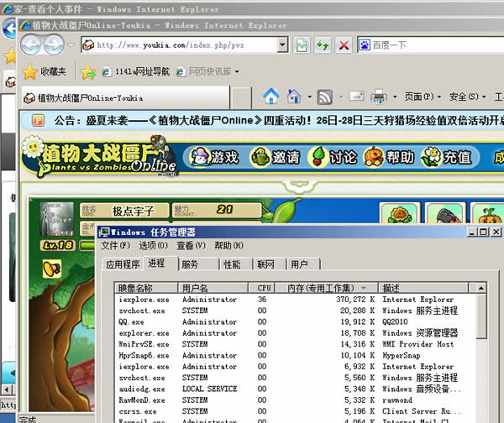504x423 pixels.
Task: Click the Task Manager title bar icon
Action: [x=104, y=232]
